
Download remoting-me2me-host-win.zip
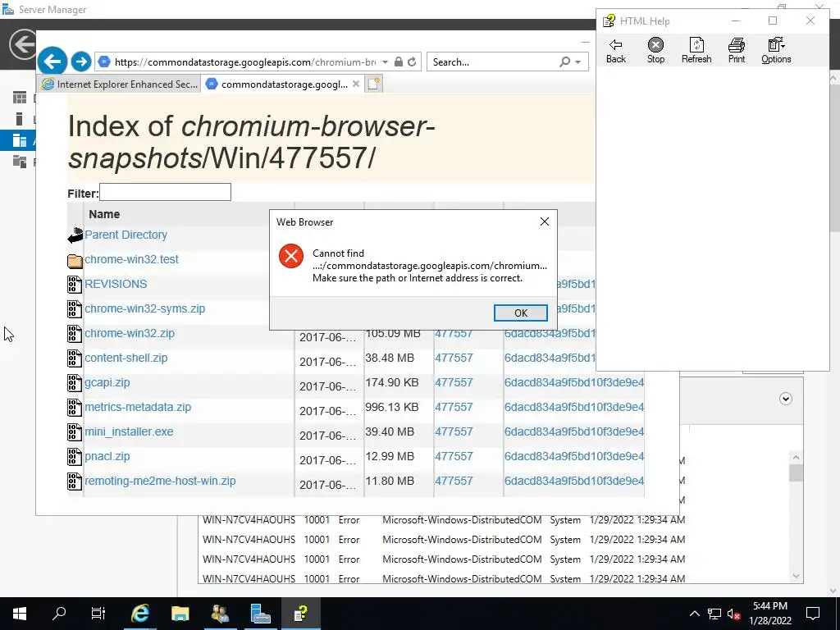(x=160, y=481)
